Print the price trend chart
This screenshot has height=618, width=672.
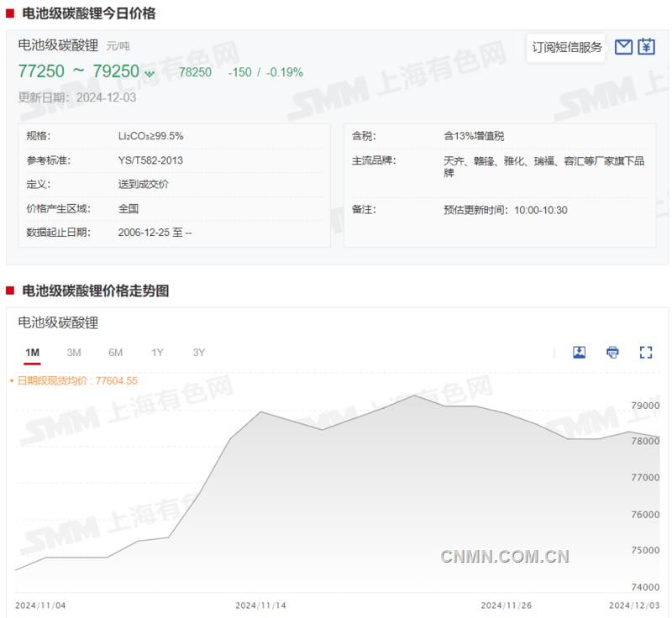[612, 353]
